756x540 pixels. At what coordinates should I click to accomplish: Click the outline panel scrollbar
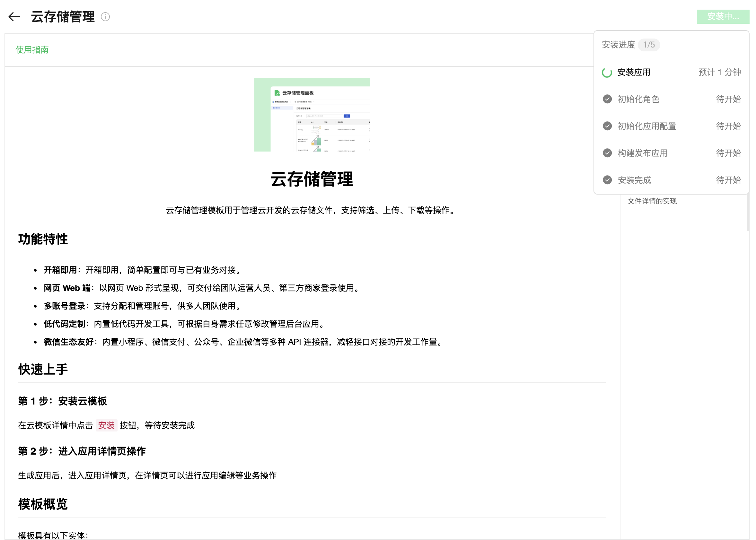[748, 213]
